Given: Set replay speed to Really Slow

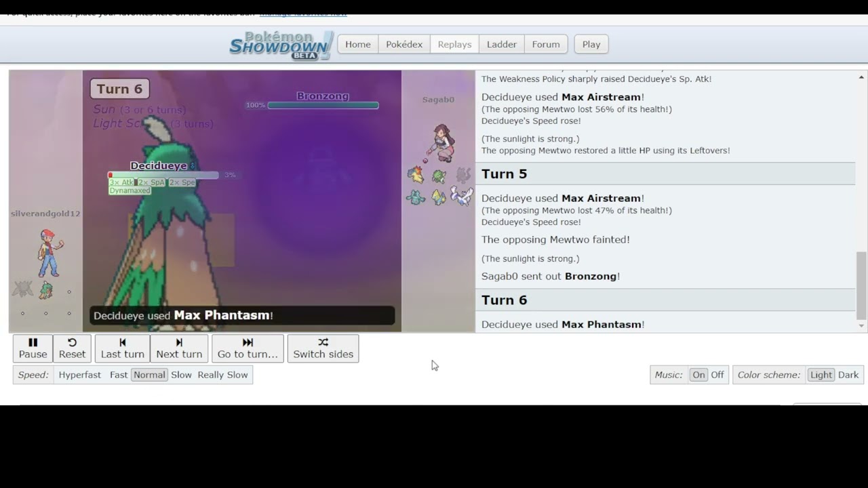Looking at the screenshot, I should click(x=222, y=375).
